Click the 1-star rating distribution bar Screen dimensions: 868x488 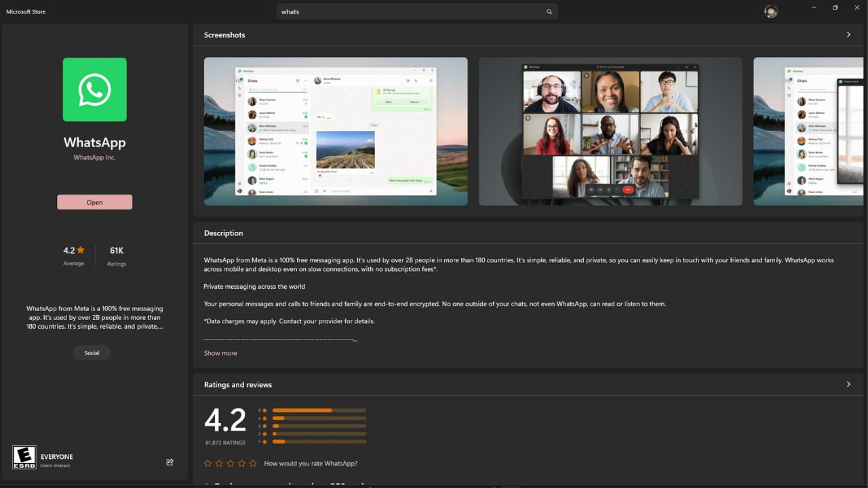[x=319, y=441]
